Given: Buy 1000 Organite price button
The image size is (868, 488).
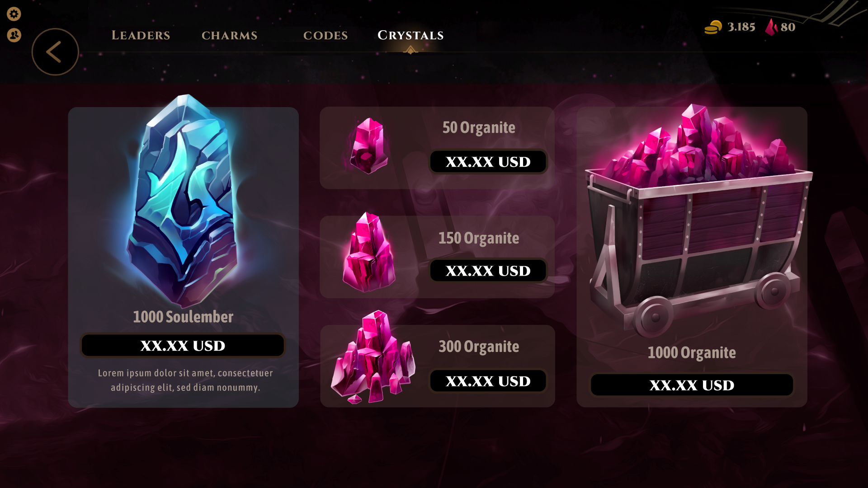Looking at the screenshot, I should 692,385.
